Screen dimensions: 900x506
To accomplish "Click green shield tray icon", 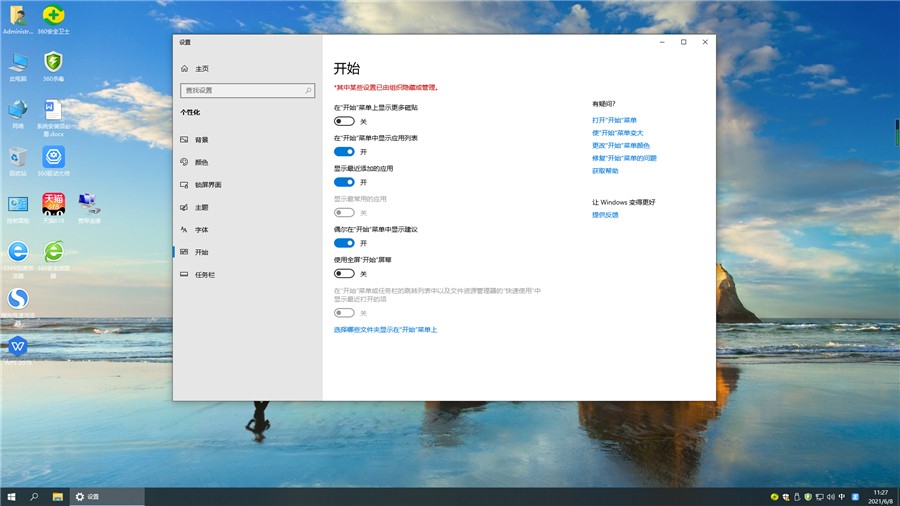I will tap(808, 497).
